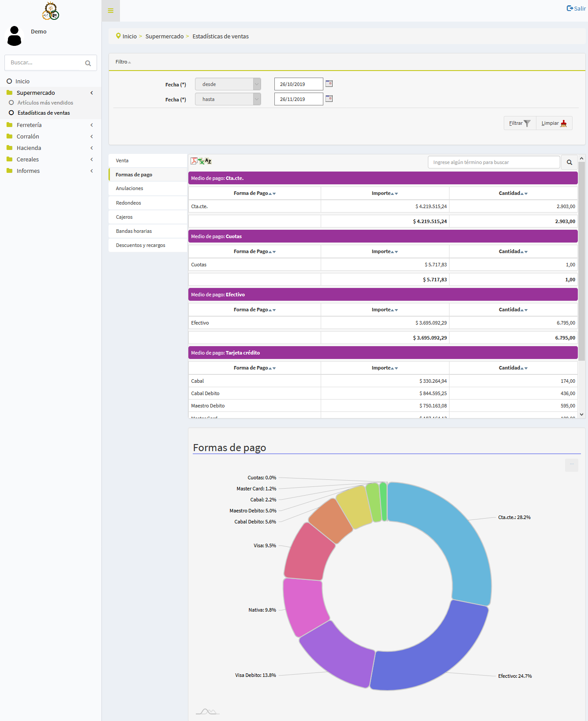Image resolution: width=588 pixels, height=721 pixels.
Task: Click the table search magnifier button
Action: pyautogui.click(x=569, y=162)
